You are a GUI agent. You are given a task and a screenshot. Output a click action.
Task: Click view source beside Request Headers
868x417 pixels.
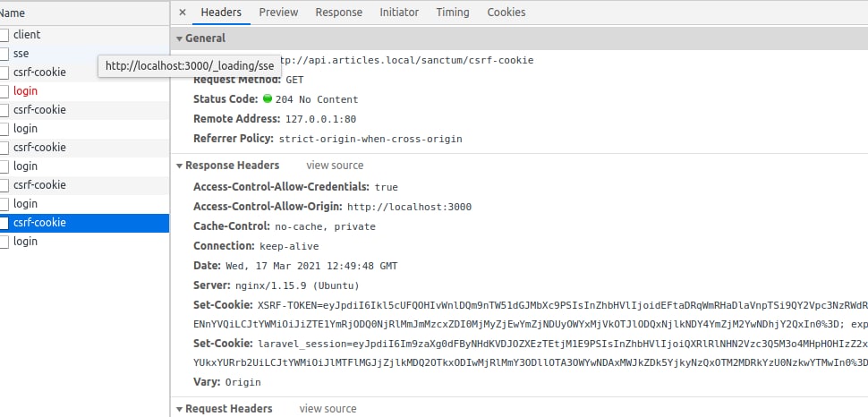[x=328, y=409]
